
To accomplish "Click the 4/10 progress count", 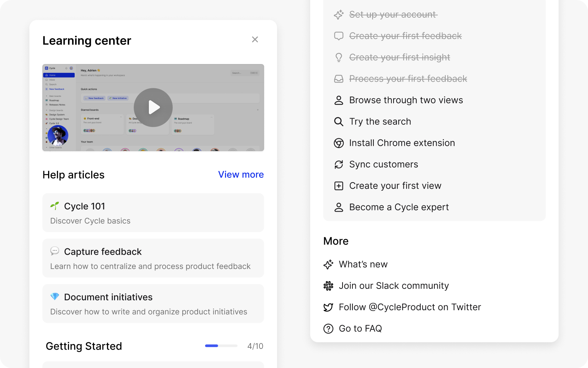I will tap(255, 346).
